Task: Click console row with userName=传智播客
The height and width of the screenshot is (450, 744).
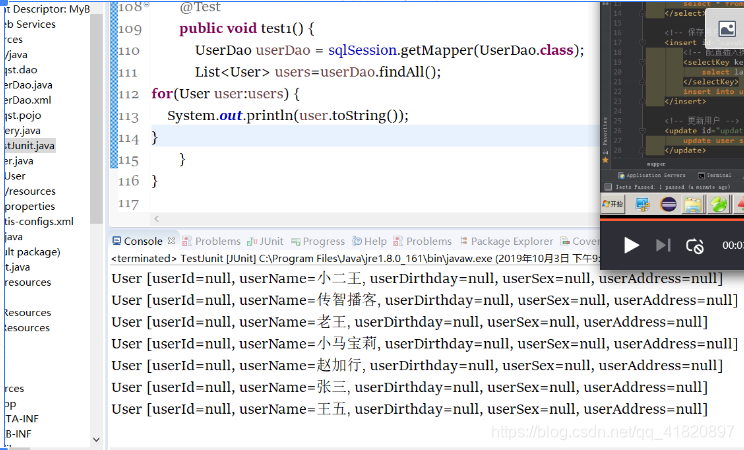Action: [424, 300]
